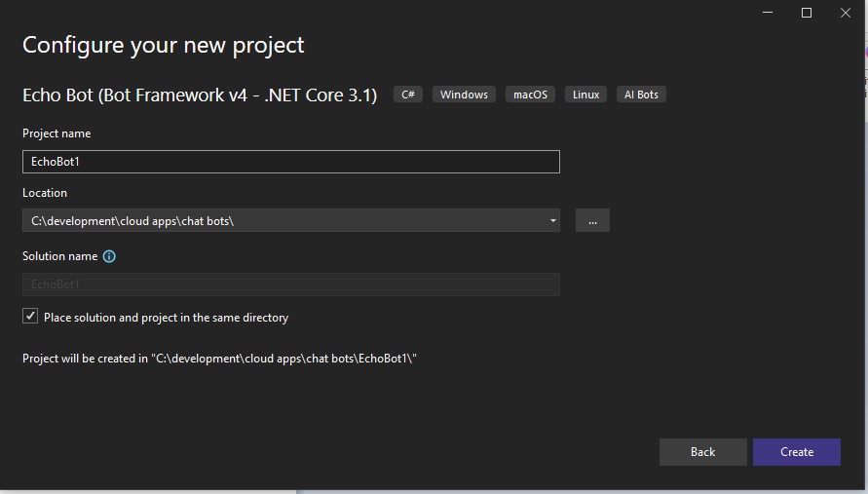Open the location browse (...) button
This screenshot has height=494, width=868.
tap(592, 220)
